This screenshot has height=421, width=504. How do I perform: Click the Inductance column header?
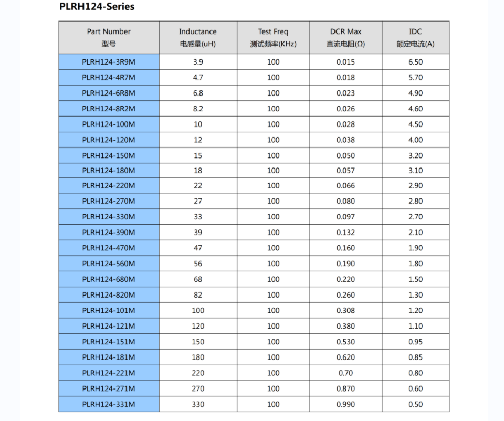click(197, 37)
